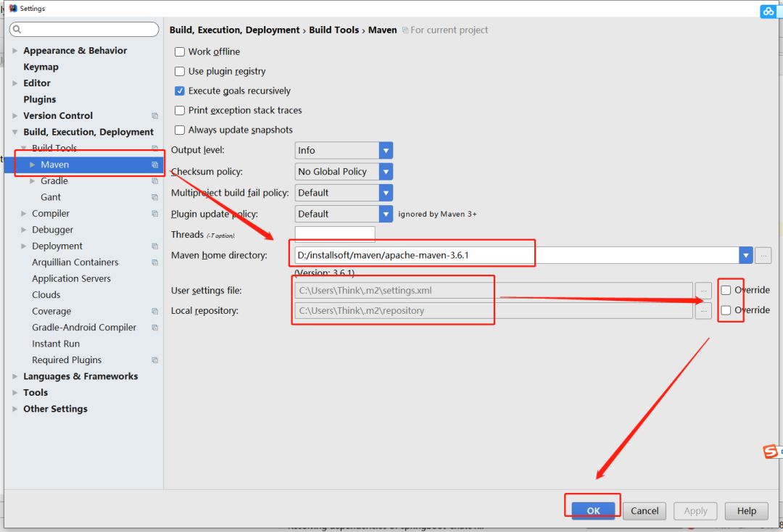Expand the Tools tree node
This screenshot has width=783, height=532.
[15, 393]
